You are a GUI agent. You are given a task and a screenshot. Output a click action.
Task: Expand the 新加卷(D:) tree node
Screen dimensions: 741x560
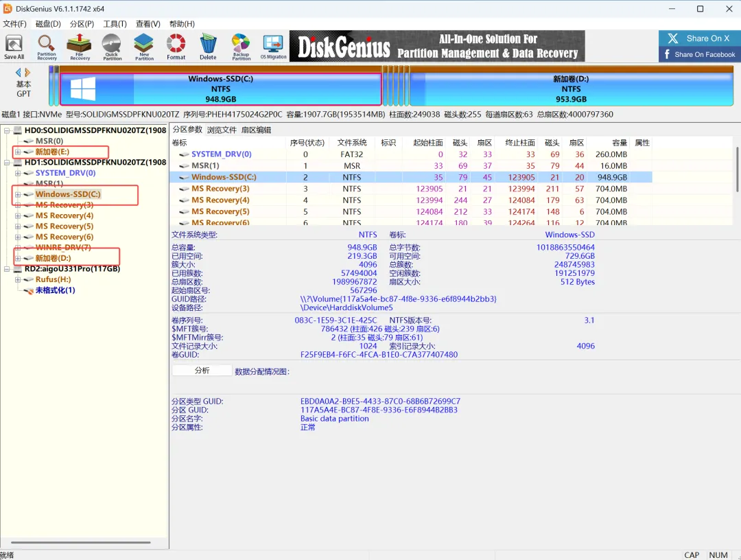[17, 258]
